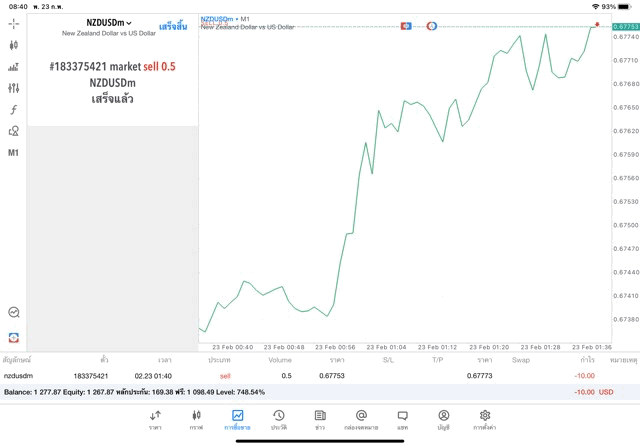
Task: Open the Accounts tab with person icon
Action: click(444, 420)
